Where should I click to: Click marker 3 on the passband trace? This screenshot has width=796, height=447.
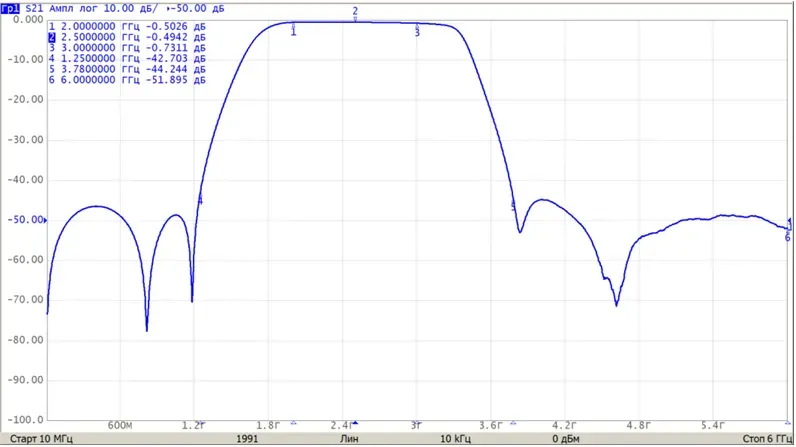coord(417,30)
